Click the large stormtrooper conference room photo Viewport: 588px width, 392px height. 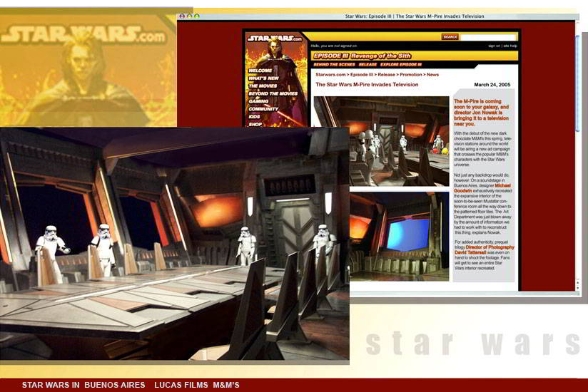click(174, 243)
